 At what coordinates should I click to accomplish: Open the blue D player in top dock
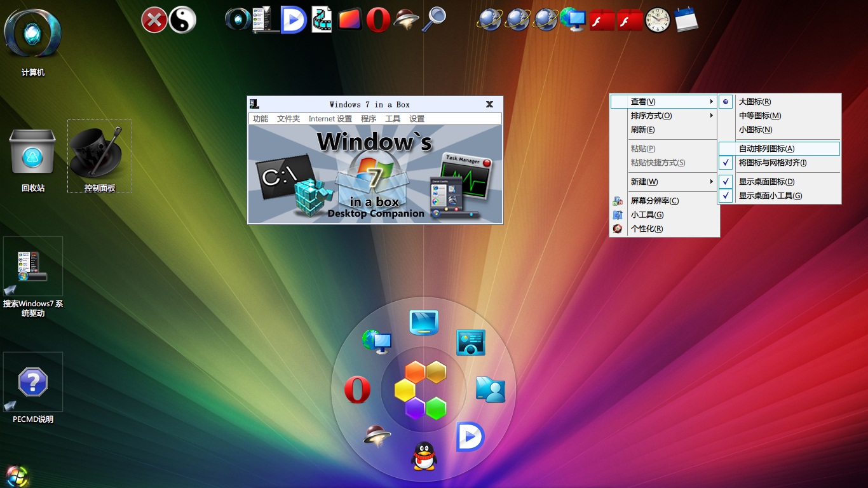coord(294,20)
